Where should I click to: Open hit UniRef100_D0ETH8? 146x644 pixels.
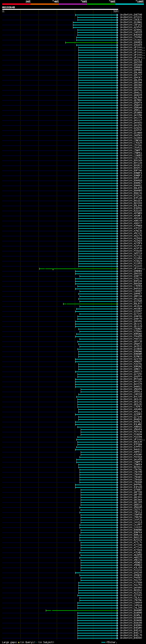pos(131,15)
